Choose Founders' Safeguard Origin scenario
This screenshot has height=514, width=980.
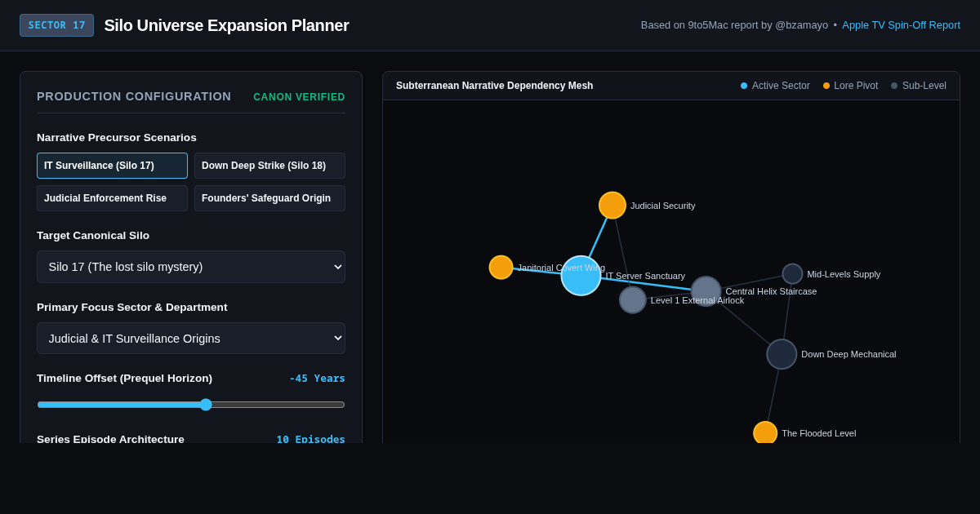tap(269, 198)
